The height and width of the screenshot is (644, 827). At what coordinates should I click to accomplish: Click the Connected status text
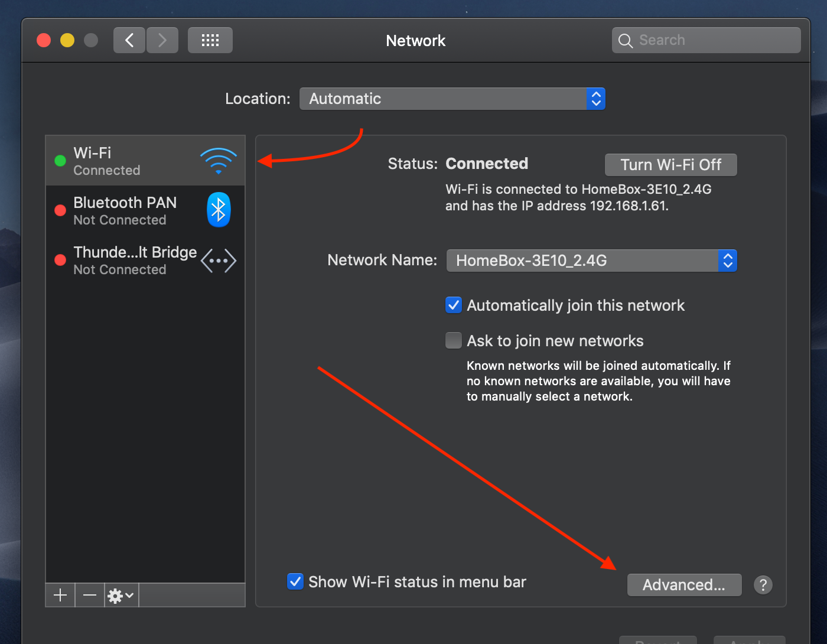coord(487,164)
